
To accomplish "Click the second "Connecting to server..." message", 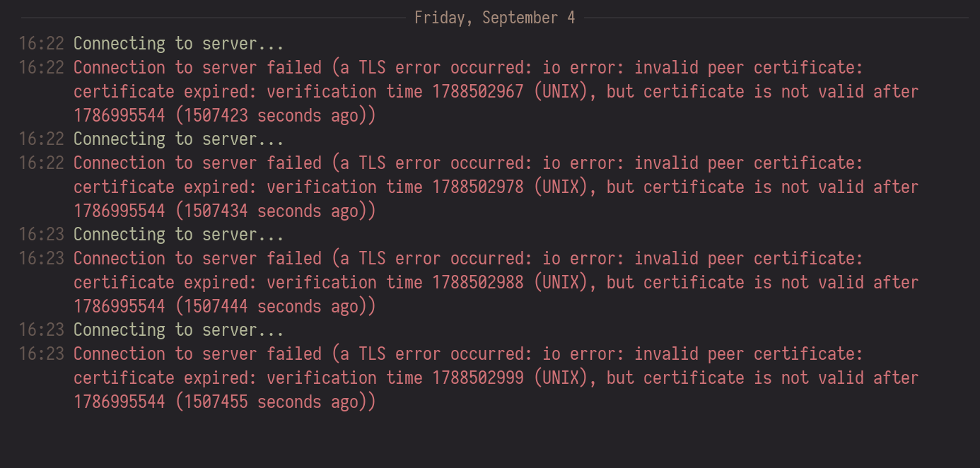I will pyautogui.click(x=178, y=139).
